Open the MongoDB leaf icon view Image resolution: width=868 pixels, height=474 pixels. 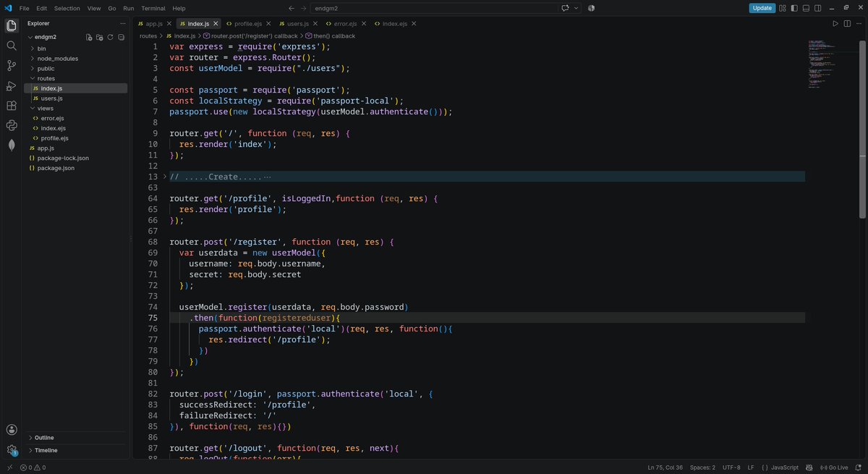[x=12, y=145]
